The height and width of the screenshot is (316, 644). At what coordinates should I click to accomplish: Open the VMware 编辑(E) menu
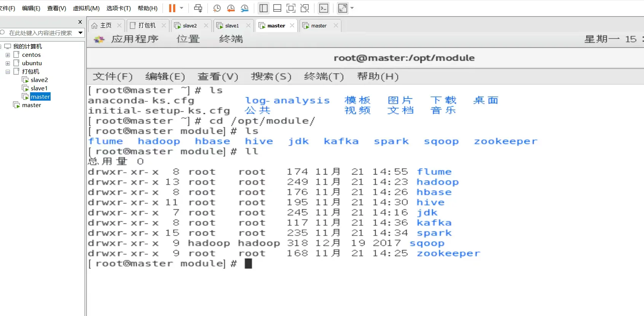[x=31, y=8]
